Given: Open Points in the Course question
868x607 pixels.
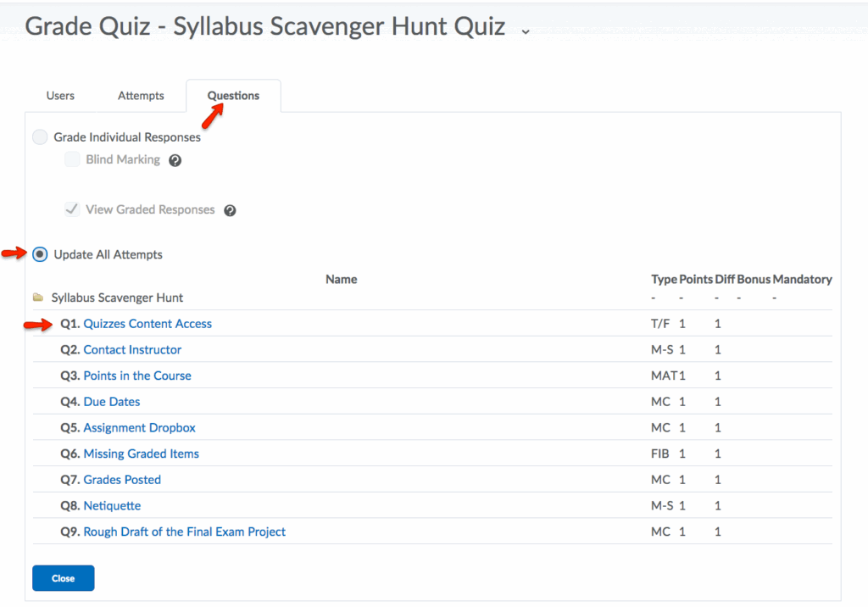Looking at the screenshot, I should 137,376.
